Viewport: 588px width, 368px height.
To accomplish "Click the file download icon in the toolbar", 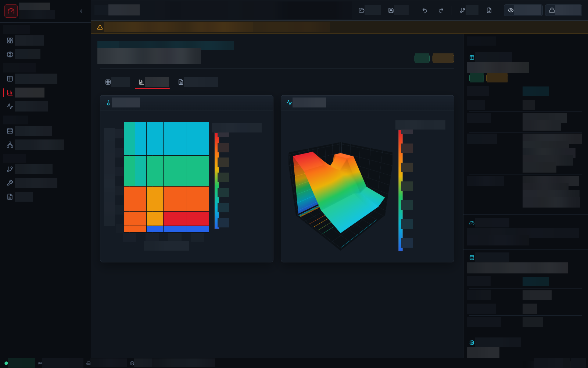I will 489,10.
